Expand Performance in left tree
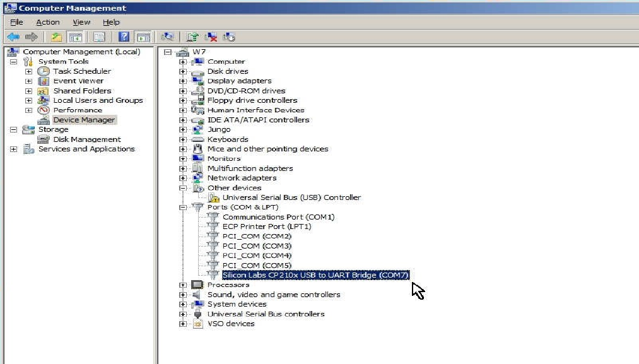Screen dimensions: 639x364 click(x=28, y=110)
